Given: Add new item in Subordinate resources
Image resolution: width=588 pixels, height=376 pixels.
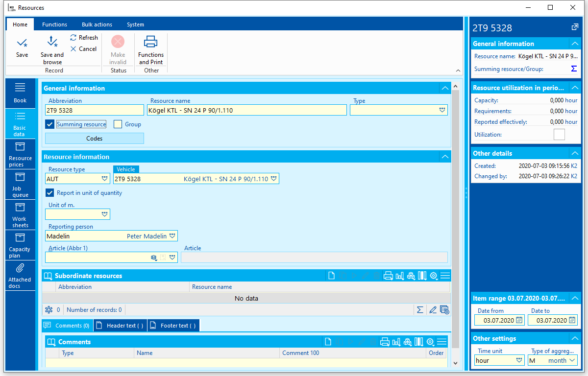Looking at the screenshot, I should 332,276.
